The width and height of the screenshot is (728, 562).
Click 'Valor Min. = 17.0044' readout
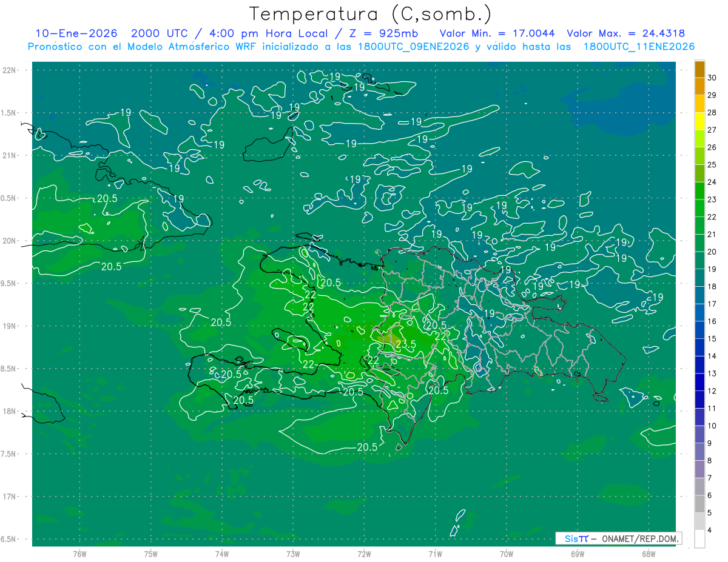coord(497,33)
